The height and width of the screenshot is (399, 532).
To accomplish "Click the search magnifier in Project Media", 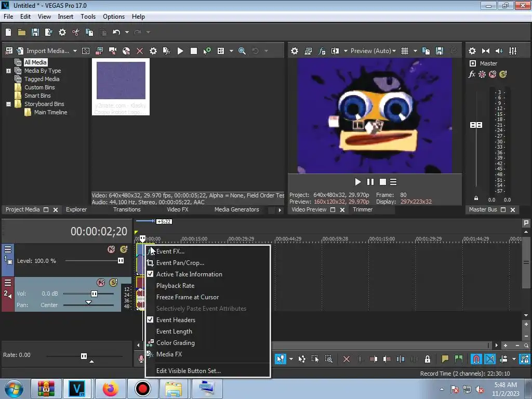I will pos(242,51).
